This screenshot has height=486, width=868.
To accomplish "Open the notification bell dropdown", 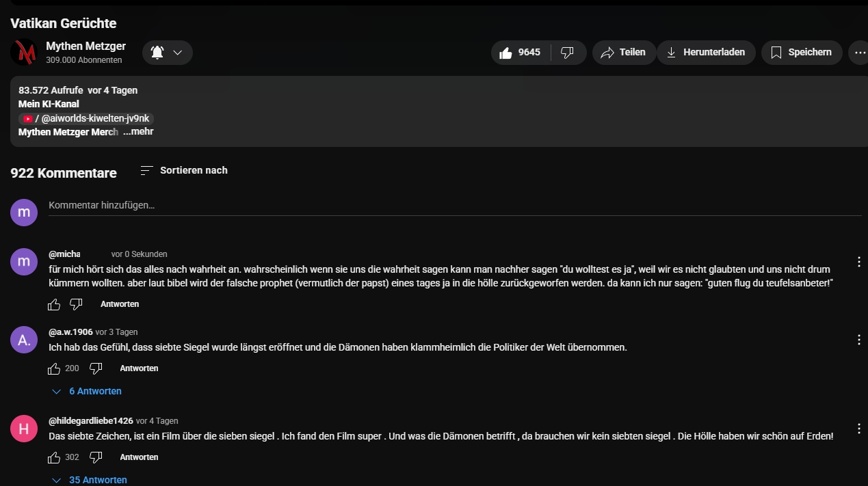I will coord(167,53).
